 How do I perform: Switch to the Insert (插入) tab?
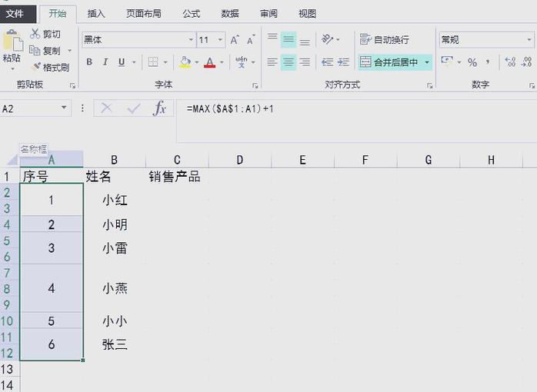click(x=96, y=14)
